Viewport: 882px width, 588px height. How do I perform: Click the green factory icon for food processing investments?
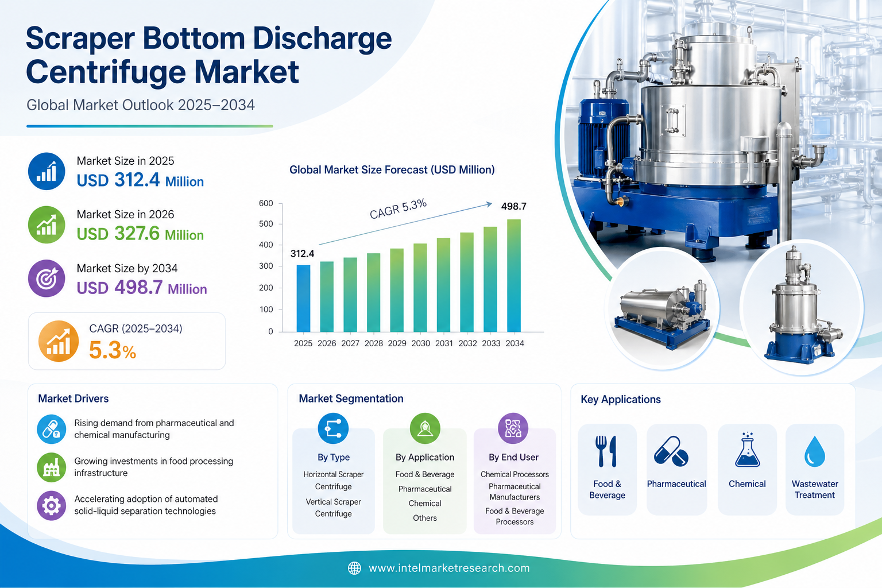click(x=51, y=467)
